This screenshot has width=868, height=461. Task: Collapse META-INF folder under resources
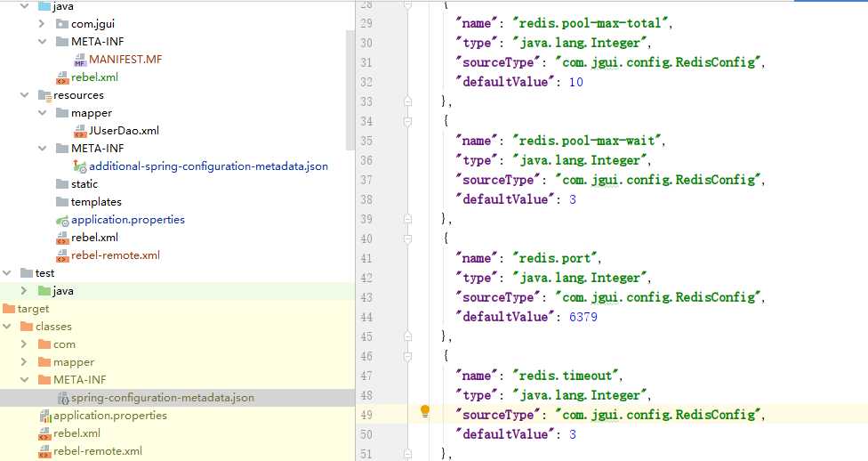tap(42, 149)
